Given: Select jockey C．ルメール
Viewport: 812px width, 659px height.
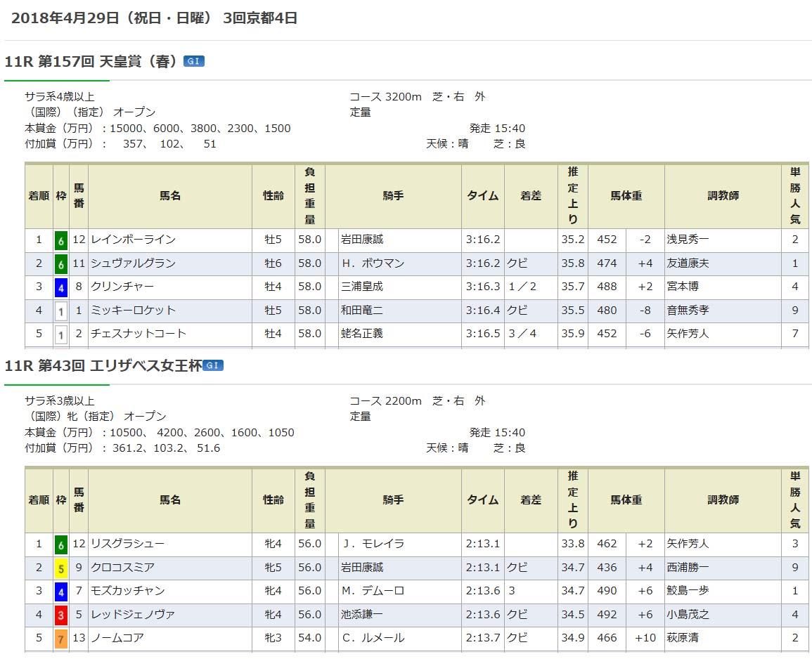Looking at the screenshot, I should point(373,638).
